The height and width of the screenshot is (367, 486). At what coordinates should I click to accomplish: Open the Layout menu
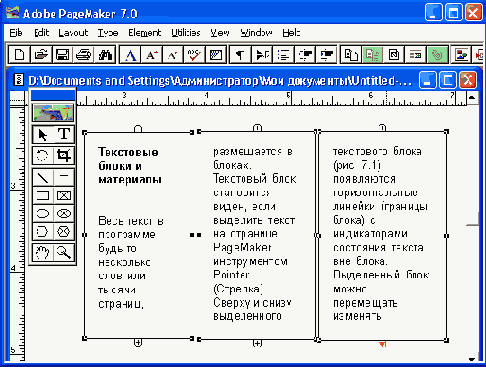(x=73, y=33)
